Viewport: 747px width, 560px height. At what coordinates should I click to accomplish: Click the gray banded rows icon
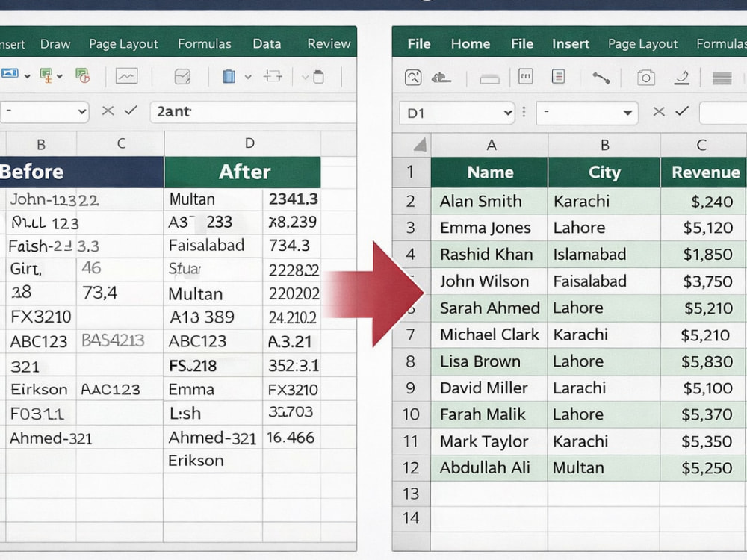(722, 78)
